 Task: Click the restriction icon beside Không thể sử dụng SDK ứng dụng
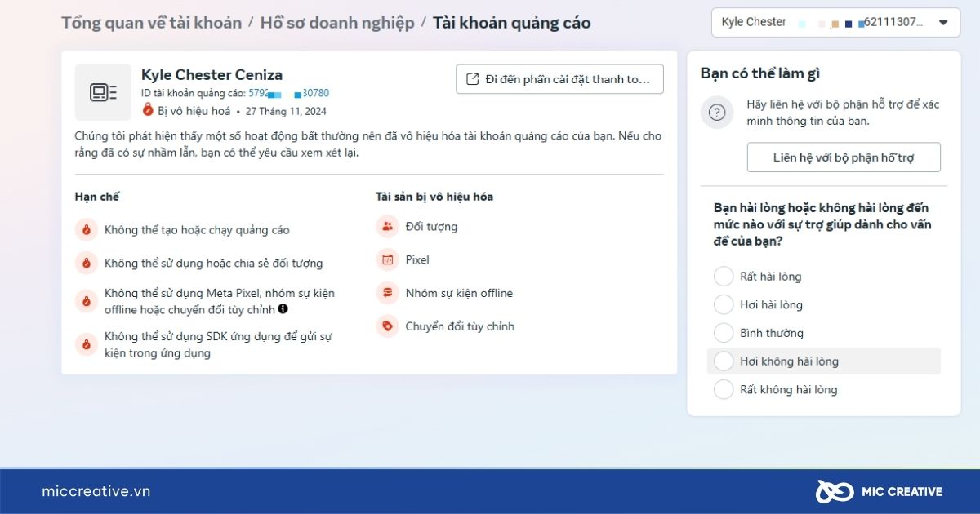click(86, 344)
